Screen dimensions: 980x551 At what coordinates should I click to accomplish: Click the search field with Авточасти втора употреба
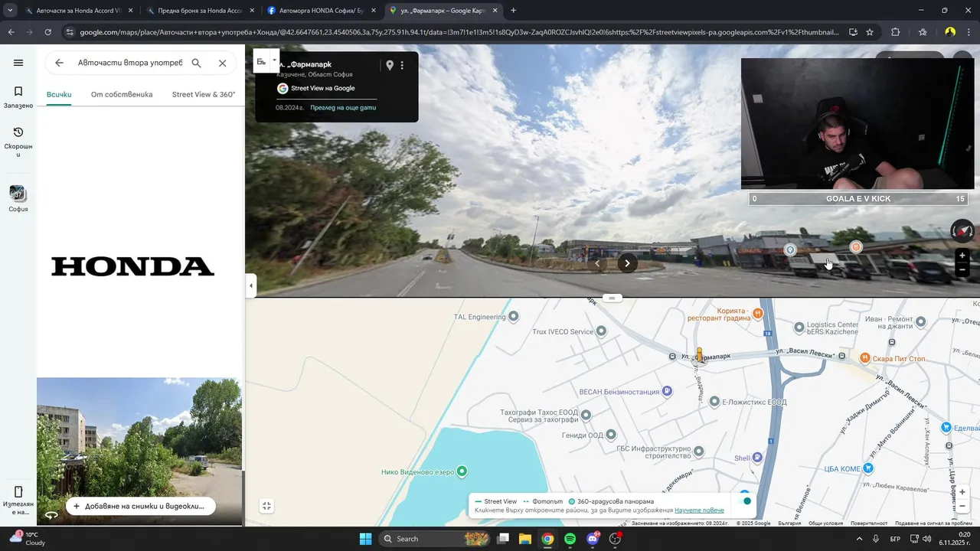(130, 63)
